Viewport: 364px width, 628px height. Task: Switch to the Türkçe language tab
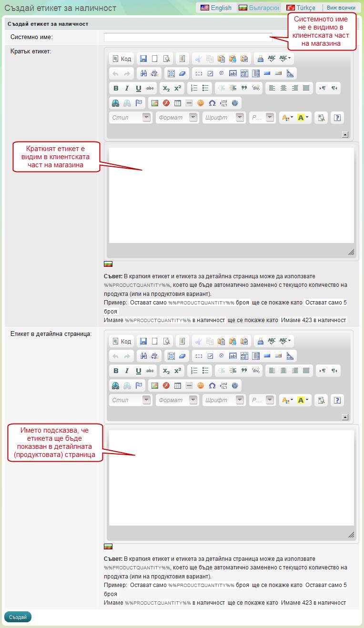point(301,8)
